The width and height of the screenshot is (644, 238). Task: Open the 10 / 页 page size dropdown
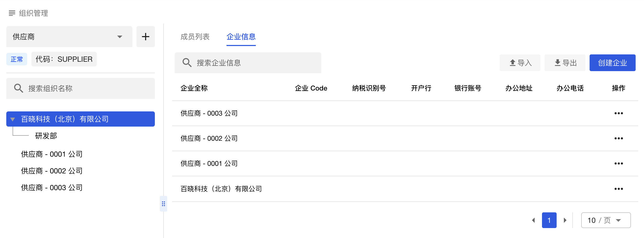pyautogui.click(x=606, y=220)
